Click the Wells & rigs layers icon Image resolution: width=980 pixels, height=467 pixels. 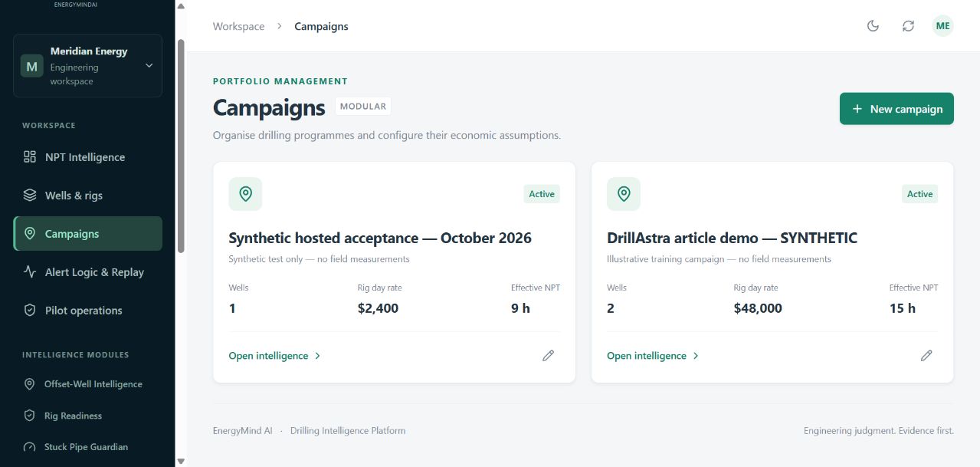coord(30,196)
